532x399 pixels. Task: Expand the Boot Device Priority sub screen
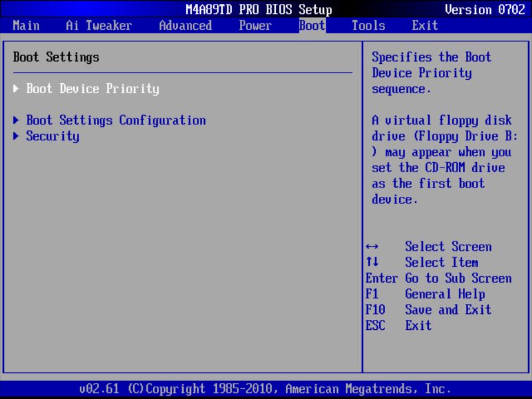coord(92,89)
